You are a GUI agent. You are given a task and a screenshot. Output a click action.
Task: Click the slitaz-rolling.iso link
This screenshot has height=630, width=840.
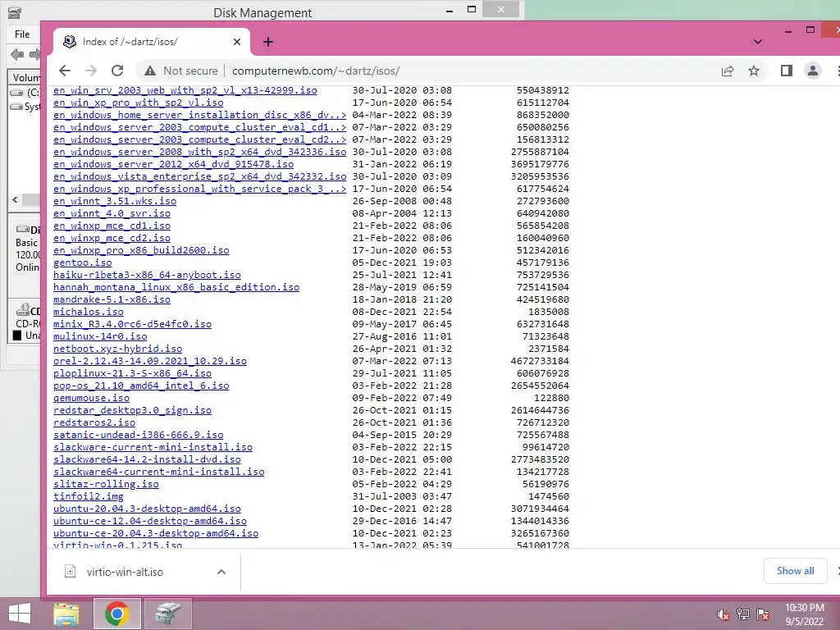pyautogui.click(x=106, y=485)
